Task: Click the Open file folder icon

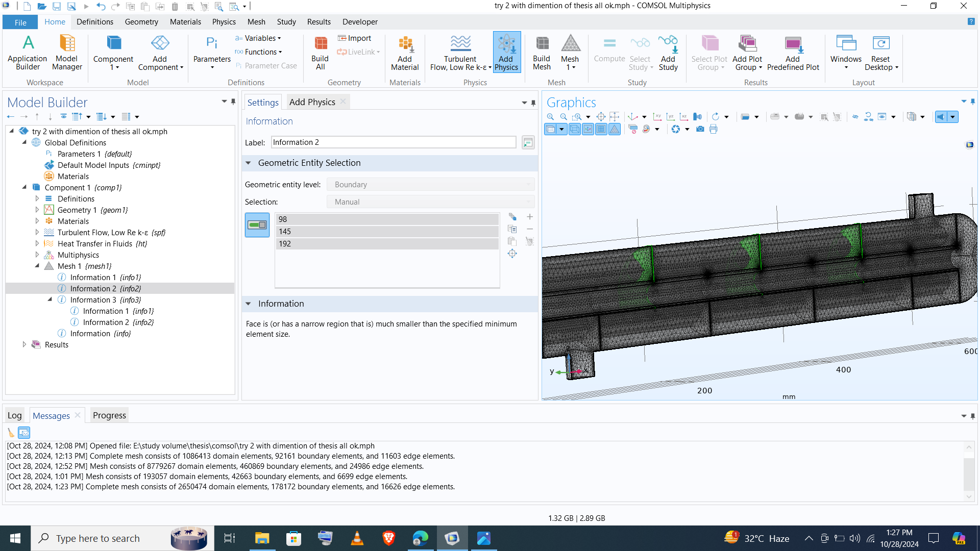Action: tap(42, 7)
